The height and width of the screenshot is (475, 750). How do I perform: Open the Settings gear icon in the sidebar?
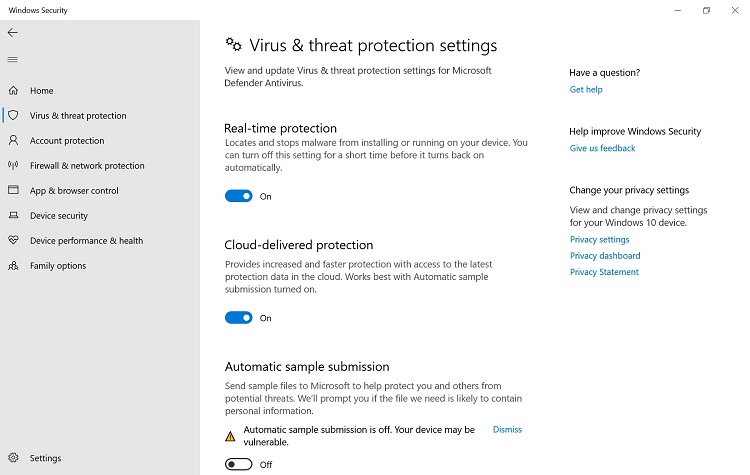click(x=13, y=458)
